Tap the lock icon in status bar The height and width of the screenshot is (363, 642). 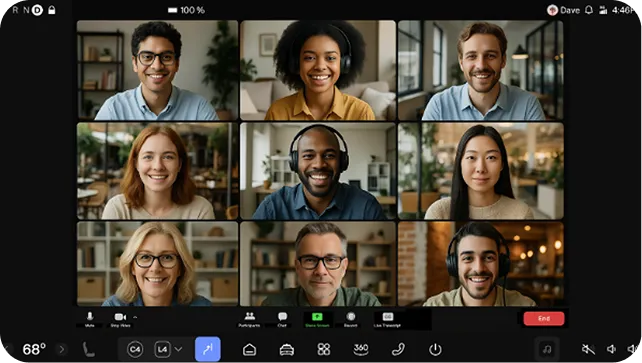coord(52,10)
